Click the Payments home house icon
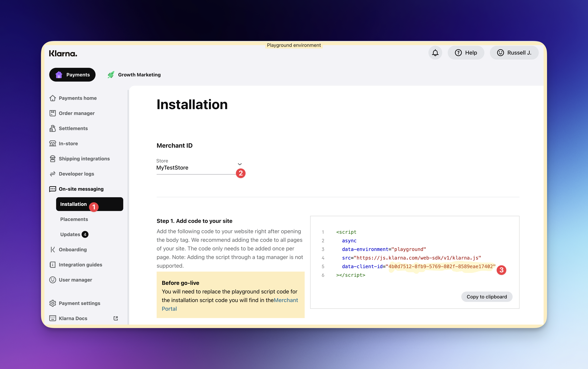 (52, 98)
